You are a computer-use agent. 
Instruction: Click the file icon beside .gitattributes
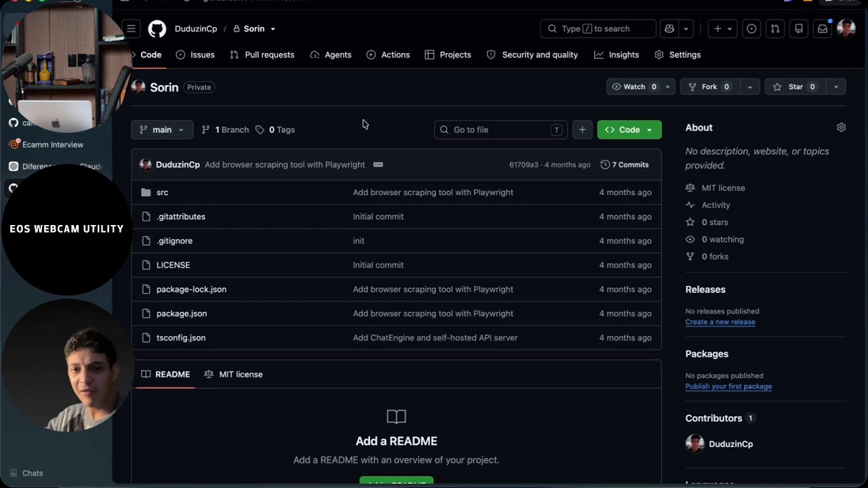point(146,217)
